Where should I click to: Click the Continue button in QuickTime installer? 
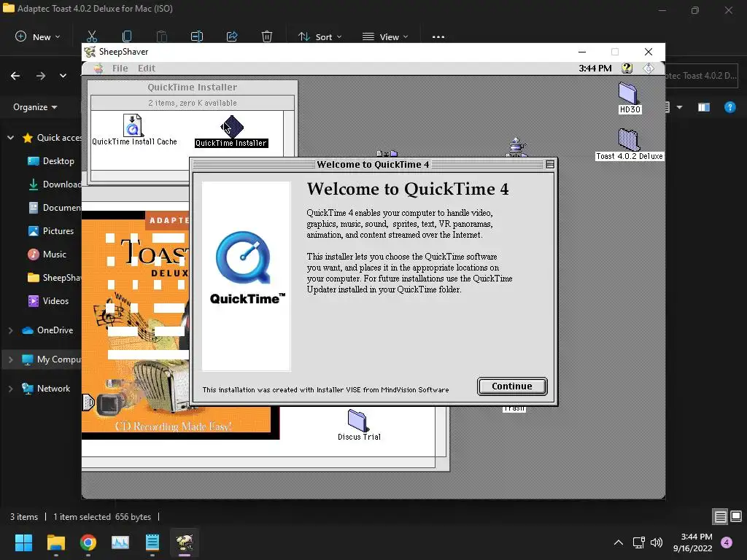click(x=511, y=386)
